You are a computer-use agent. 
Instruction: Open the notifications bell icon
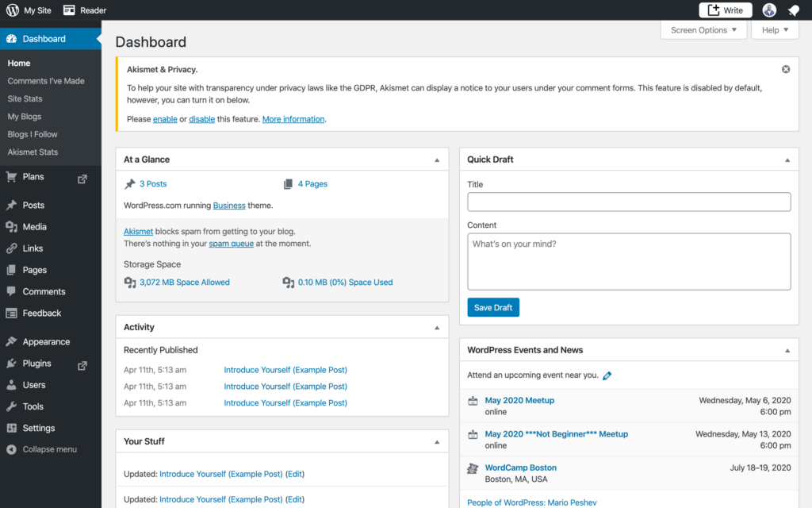pyautogui.click(x=793, y=10)
